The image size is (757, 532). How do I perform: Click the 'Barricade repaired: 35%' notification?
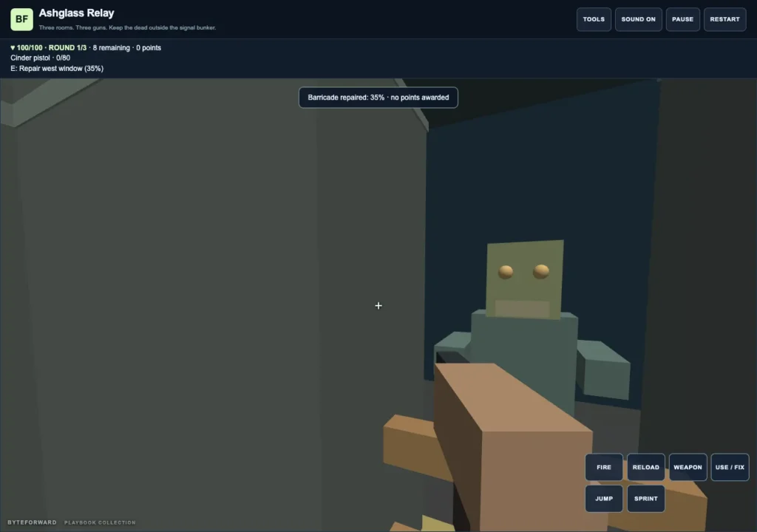(378, 98)
